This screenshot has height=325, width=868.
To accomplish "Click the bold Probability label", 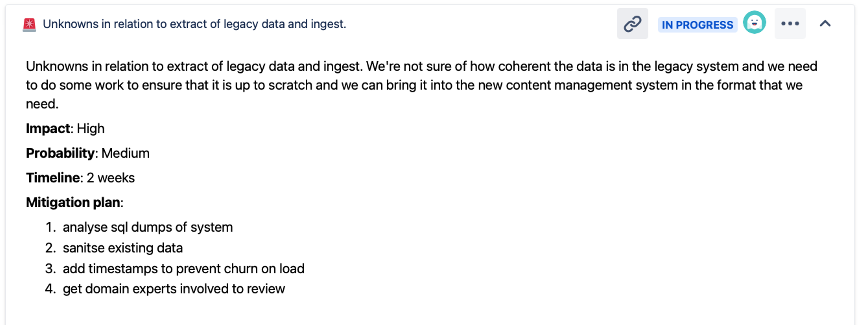I will [x=60, y=153].
